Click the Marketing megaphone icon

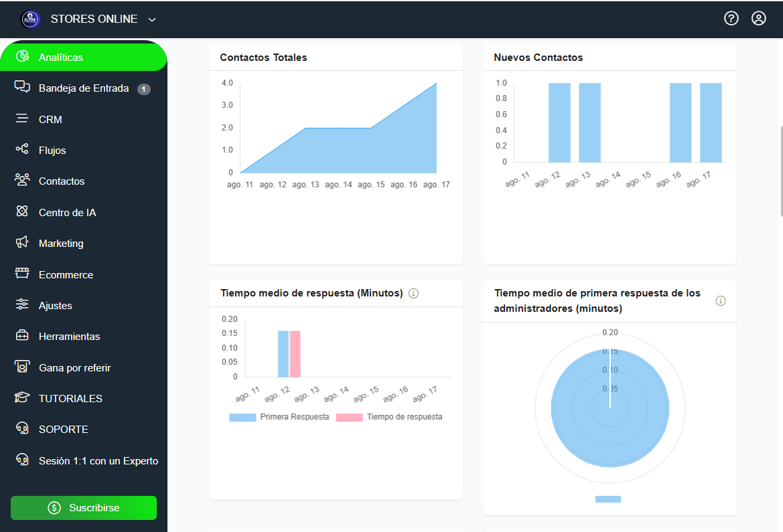[x=22, y=243]
